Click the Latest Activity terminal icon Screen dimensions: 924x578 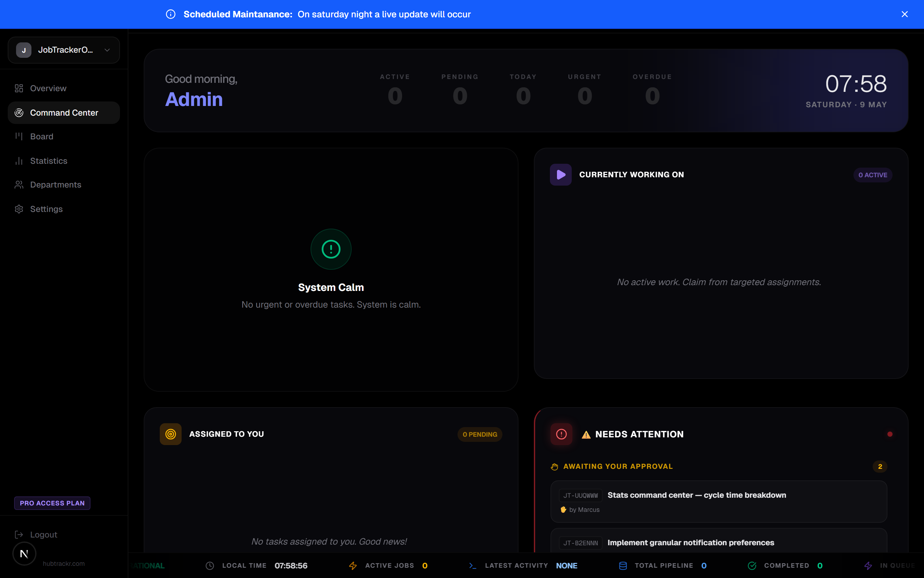tap(473, 565)
